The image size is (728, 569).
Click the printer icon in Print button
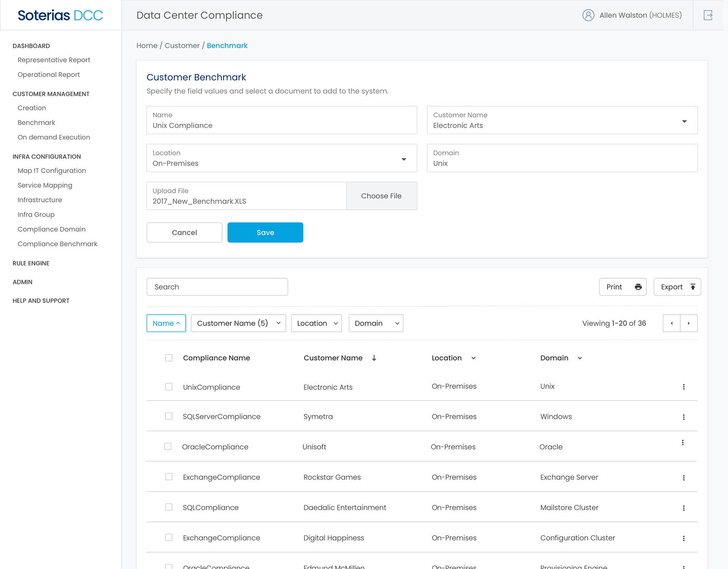click(x=638, y=287)
